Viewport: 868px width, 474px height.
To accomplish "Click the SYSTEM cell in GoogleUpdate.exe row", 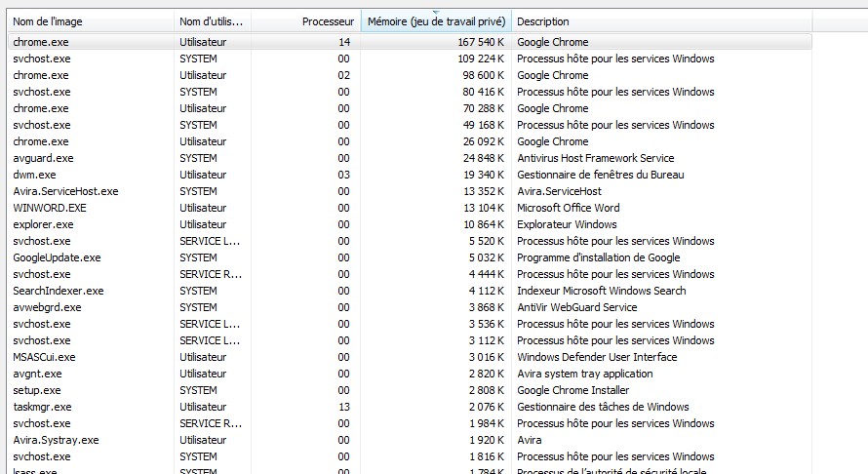I will [198, 258].
